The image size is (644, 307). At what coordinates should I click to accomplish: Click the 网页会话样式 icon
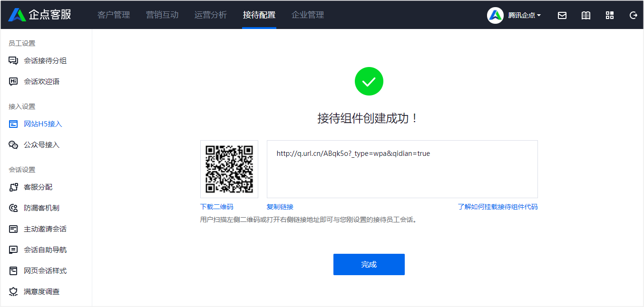[13, 271]
